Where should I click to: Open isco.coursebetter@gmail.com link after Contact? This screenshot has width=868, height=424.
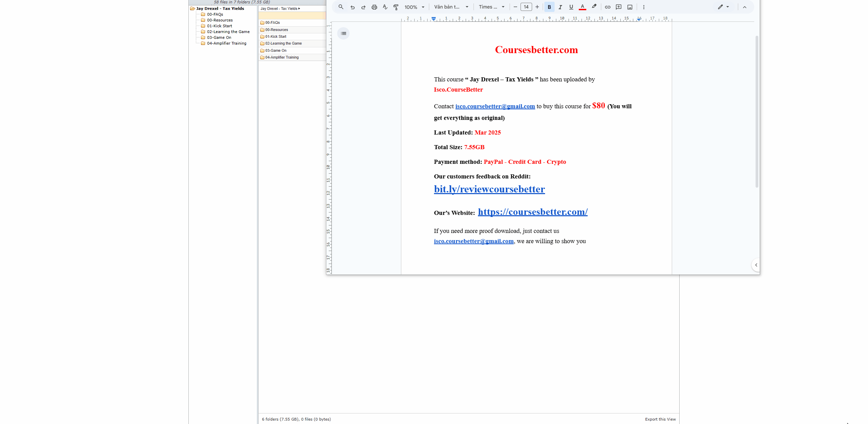[x=495, y=106]
